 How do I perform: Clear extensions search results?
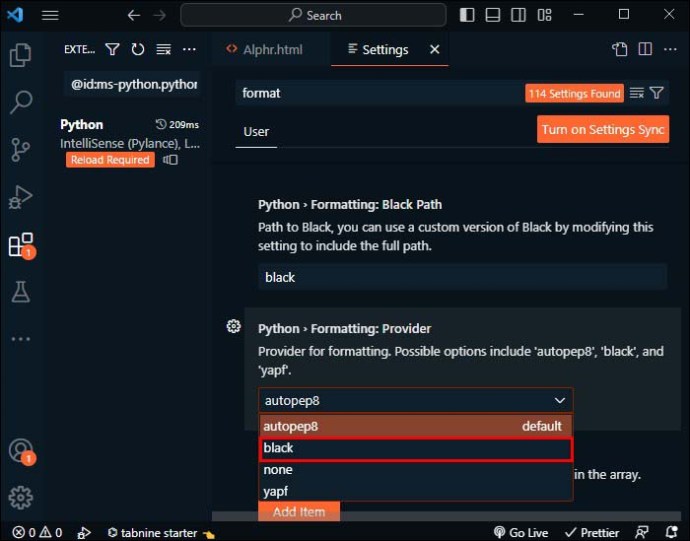(x=164, y=49)
